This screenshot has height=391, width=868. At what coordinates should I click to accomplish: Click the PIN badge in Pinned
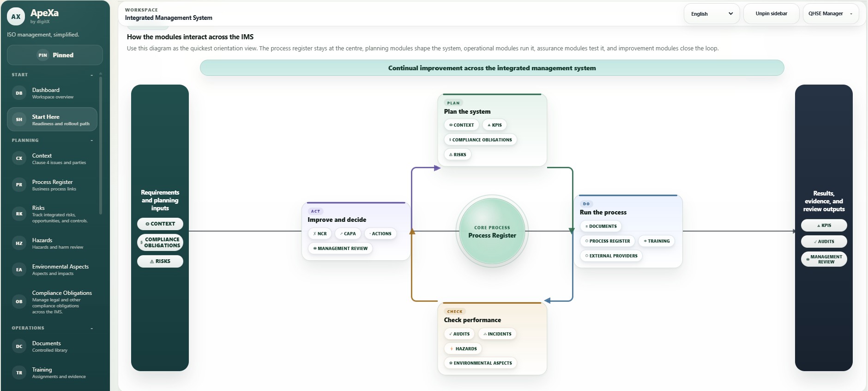(x=43, y=55)
